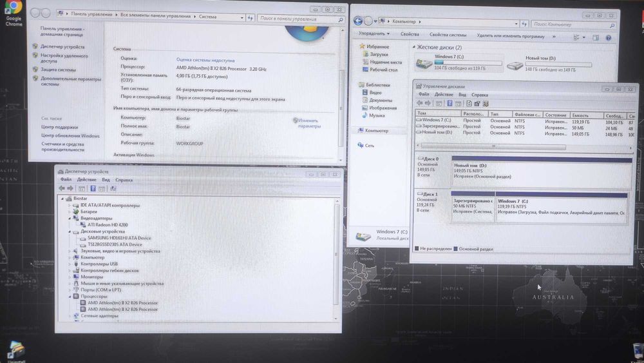Click Monitors category icon in Device Manager
Image resolution: width=644 pixels, height=363 pixels.
click(76, 277)
